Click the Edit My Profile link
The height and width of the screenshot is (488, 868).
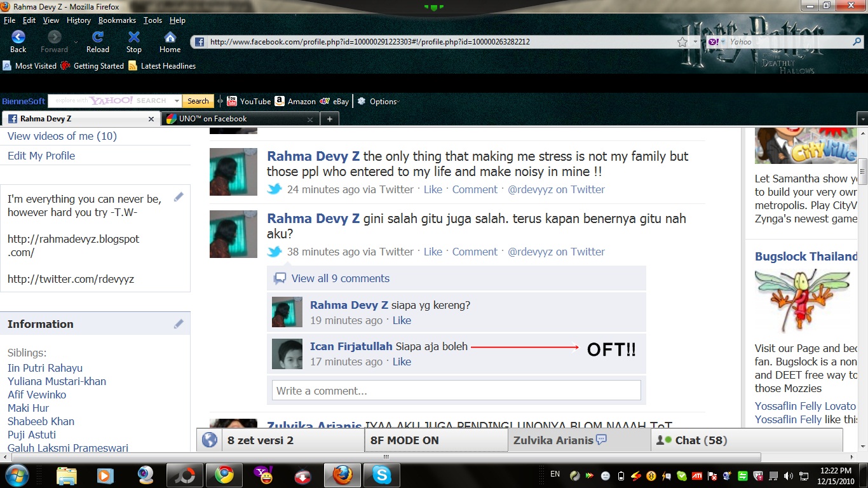tap(41, 156)
